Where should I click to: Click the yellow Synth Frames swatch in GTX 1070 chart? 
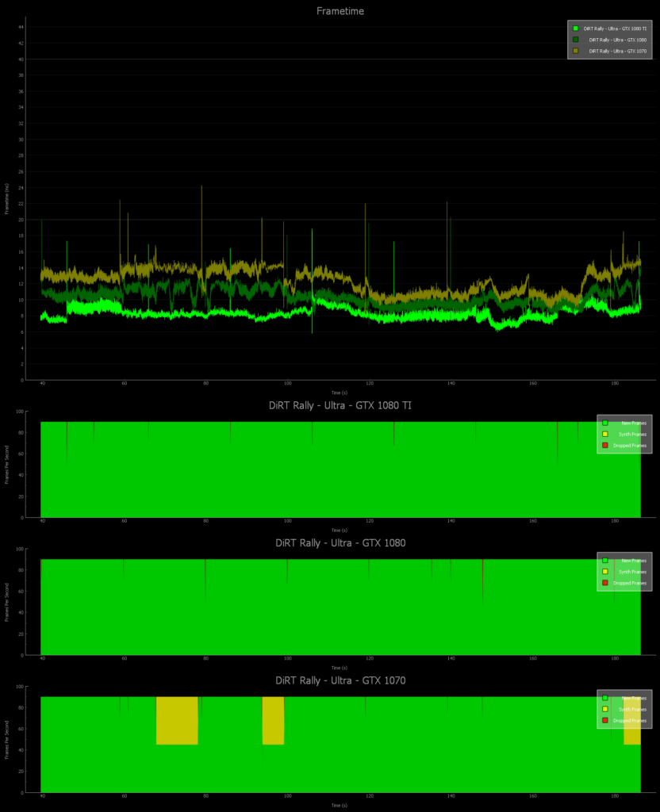(x=605, y=709)
